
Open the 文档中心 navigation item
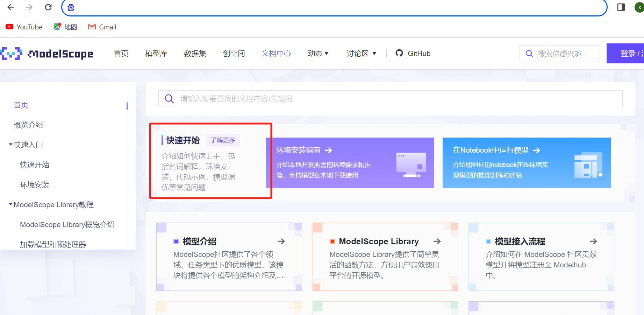[276, 54]
